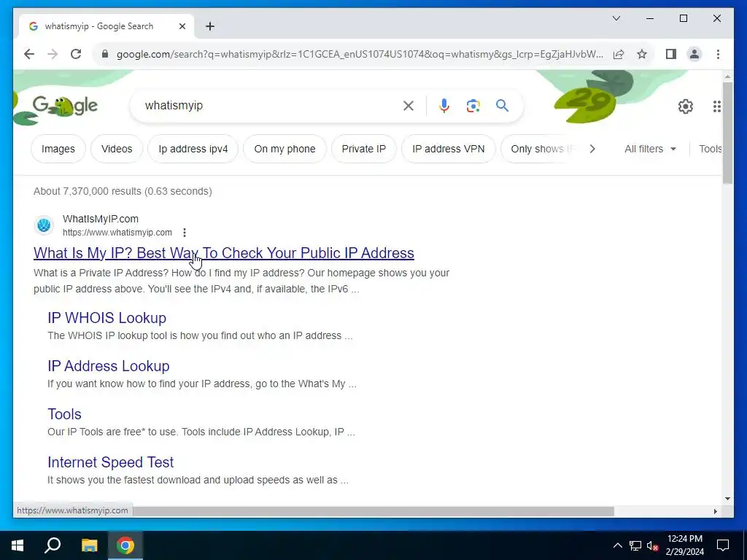The height and width of the screenshot is (560, 747).
Task: Open the Google apps grid icon
Action: 716,106
